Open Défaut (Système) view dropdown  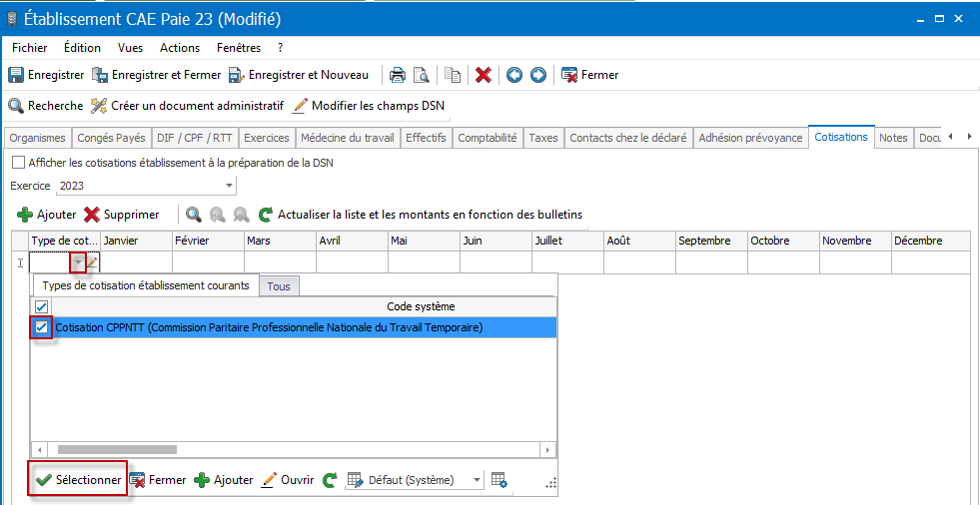point(477,480)
